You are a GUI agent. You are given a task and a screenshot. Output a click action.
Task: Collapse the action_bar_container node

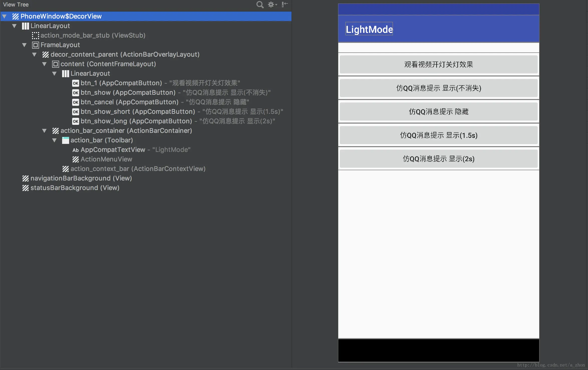44,131
